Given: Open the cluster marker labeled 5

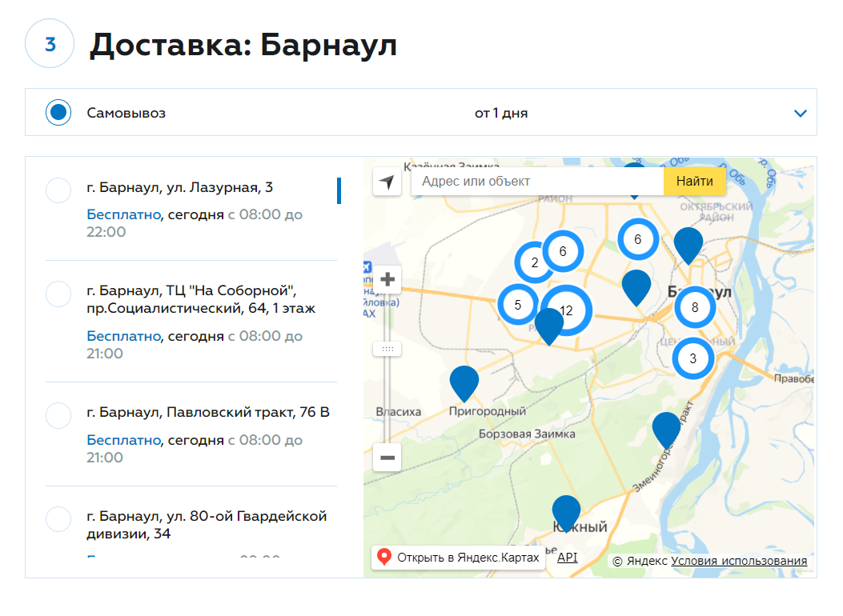Looking at the screenshot, I should (x=518, y=305).
